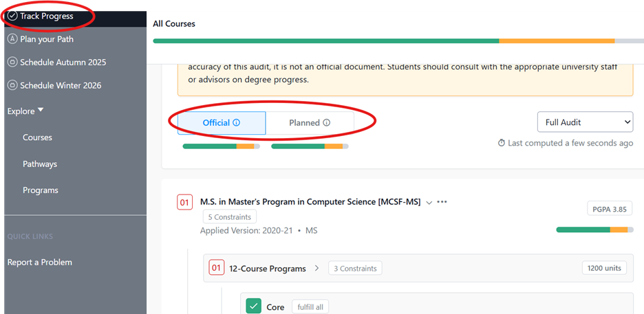Screen dimensions: 644x314
Task: Collapse the Explore section arrow
Action: tap(41, 110)
